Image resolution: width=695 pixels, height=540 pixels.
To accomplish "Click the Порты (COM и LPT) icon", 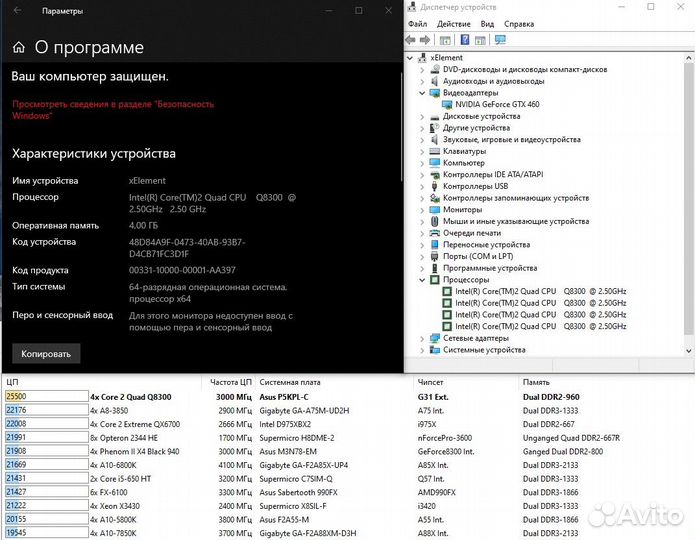I will (x=435, y=256).
